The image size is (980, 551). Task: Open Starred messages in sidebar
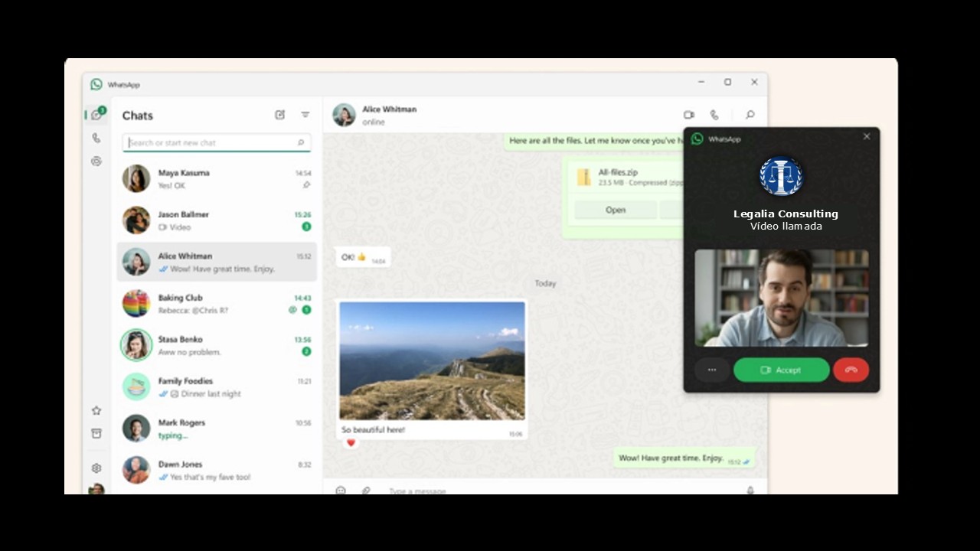point(96,411)
